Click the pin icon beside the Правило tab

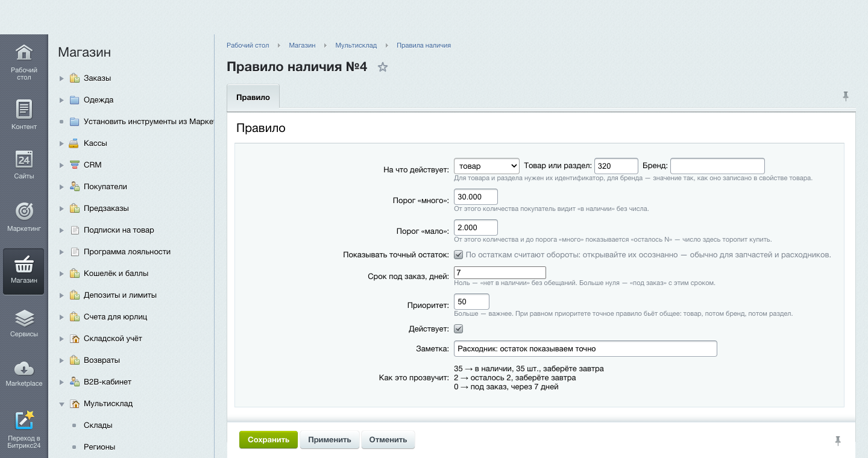[846, 96]
